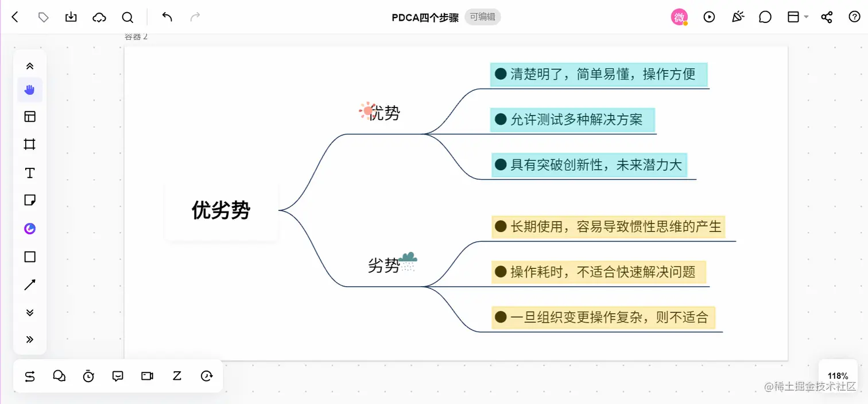Open the template layout tool
868x404 pixels.
coord(30,117)
